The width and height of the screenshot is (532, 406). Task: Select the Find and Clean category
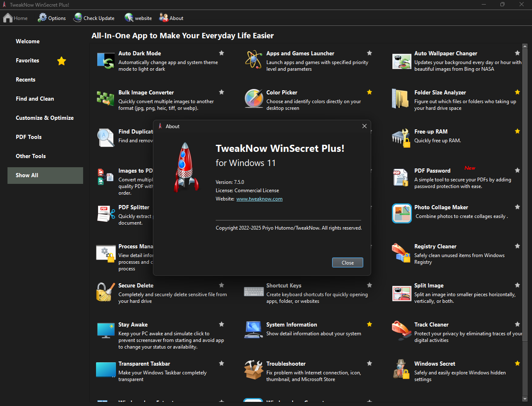pyautogui.click(x=45, y=99)
